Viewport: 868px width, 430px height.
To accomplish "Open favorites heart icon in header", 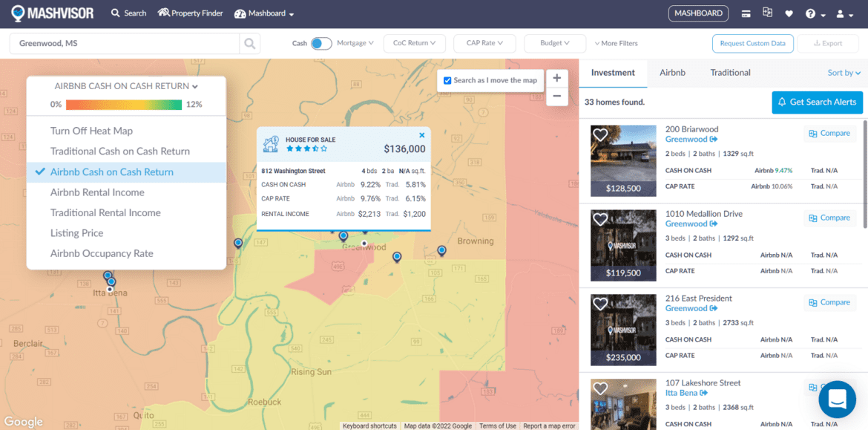I will 789,13.
